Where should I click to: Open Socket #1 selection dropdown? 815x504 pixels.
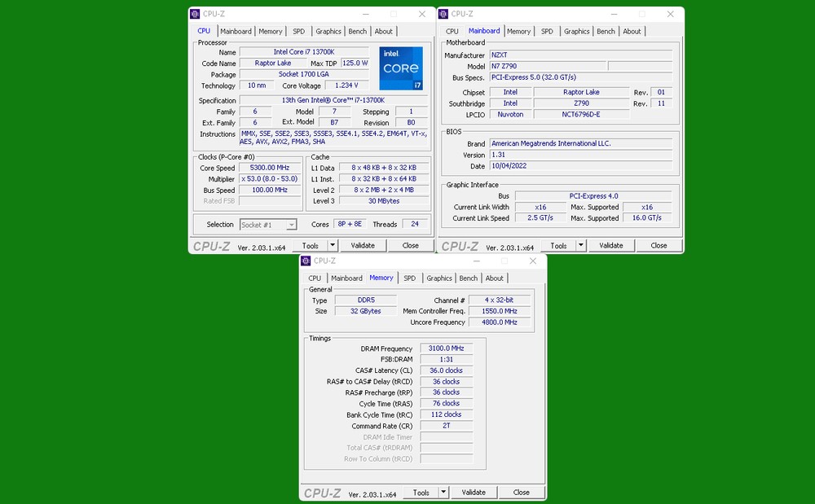coord(268,225)
